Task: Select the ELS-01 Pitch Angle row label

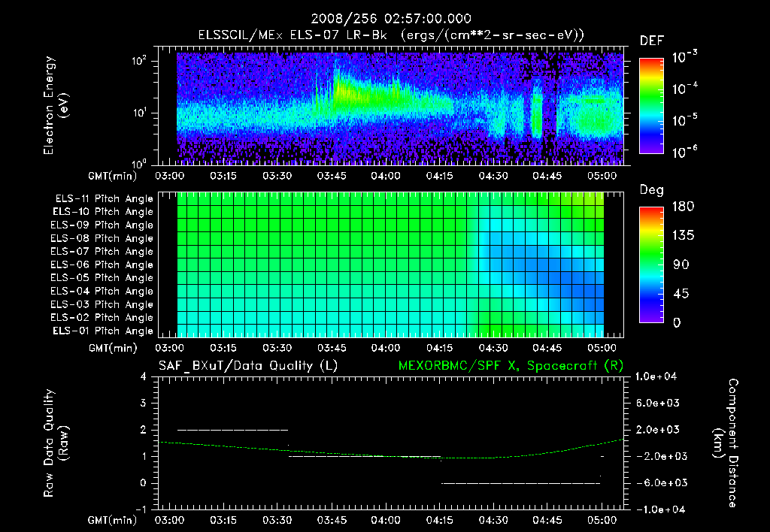Action: tap(103, 331)
